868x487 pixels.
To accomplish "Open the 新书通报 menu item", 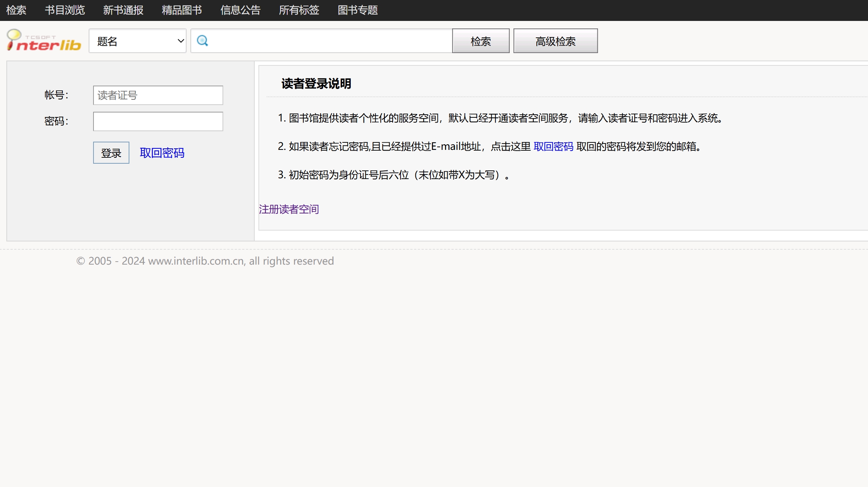I will click(123, 10).
